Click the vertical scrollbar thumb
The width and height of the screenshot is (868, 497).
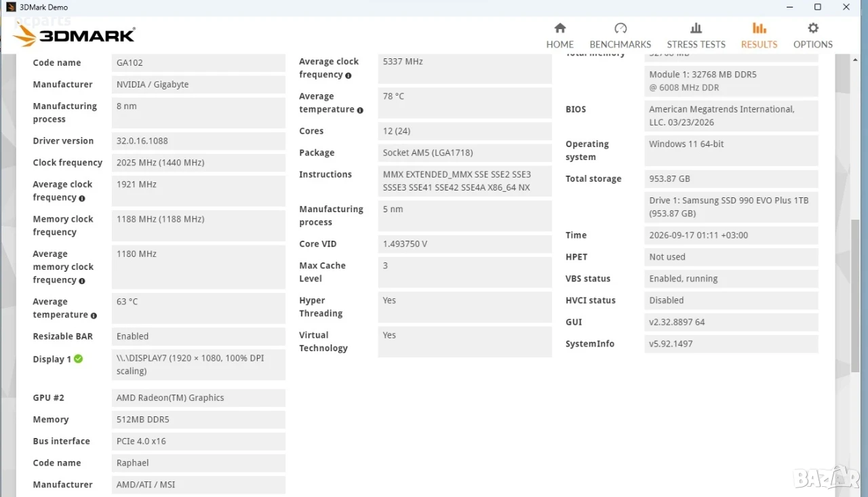(x=856, y=296)
